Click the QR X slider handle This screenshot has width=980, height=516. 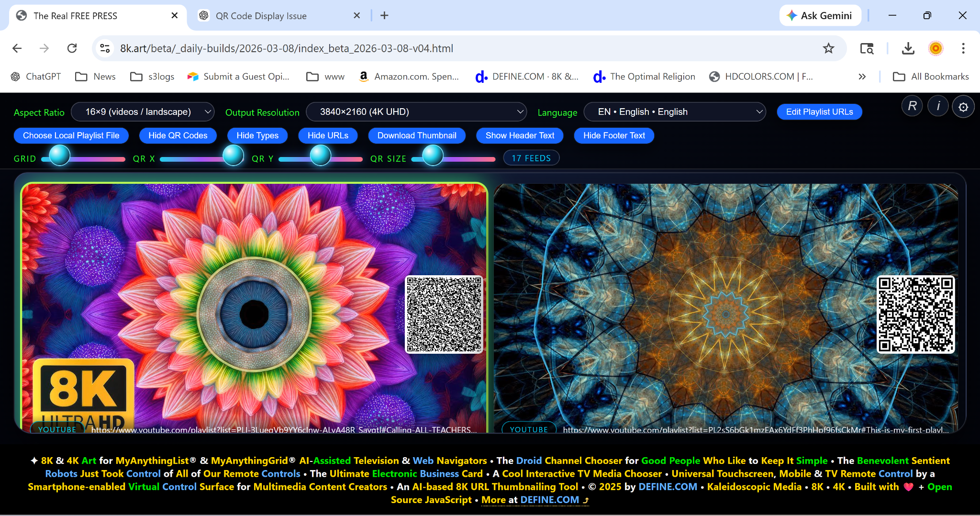pyautogui.click(x=234, y=155)
